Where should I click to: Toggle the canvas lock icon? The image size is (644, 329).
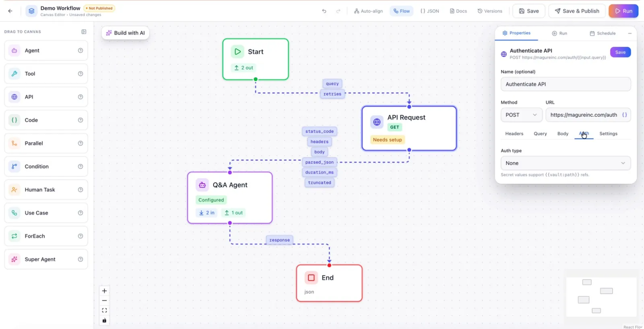click(x=104, y=321)
